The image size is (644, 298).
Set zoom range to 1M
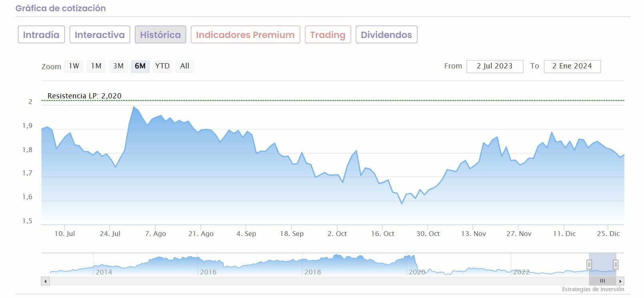point(96,66)
